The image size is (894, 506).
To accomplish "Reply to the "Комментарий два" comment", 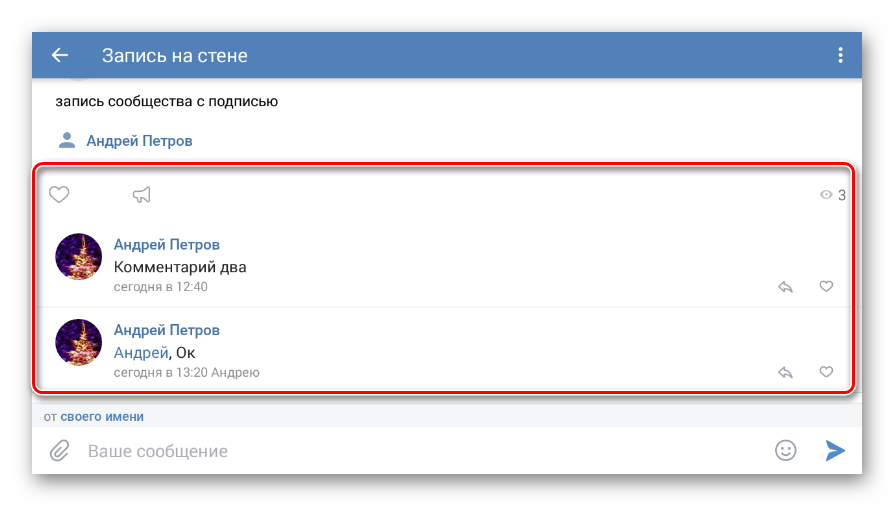I will coord(786,287).
